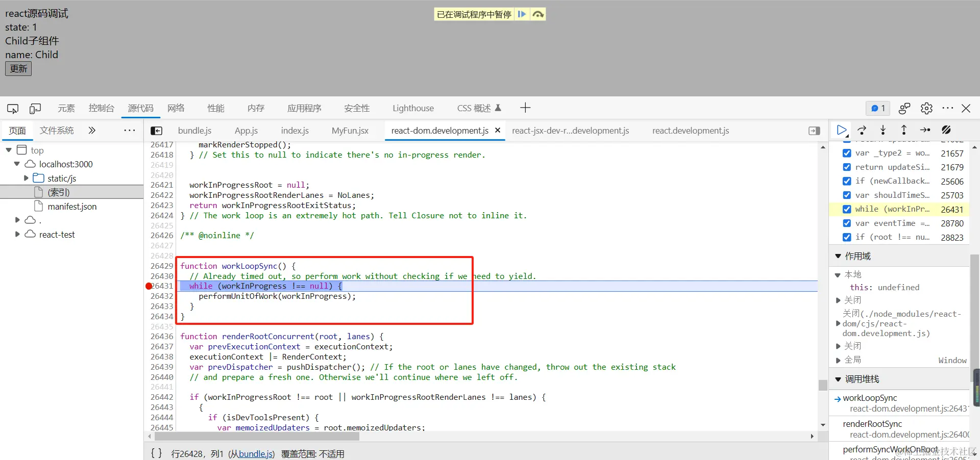The height and width of the screenshot is (460, 980).
Task: Collapse localhost:3000 tree node
Action: (x=17, y=164)
